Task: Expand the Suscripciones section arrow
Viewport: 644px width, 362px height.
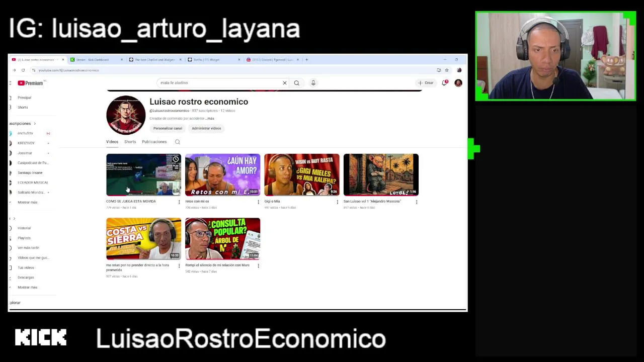Action: 35,124
